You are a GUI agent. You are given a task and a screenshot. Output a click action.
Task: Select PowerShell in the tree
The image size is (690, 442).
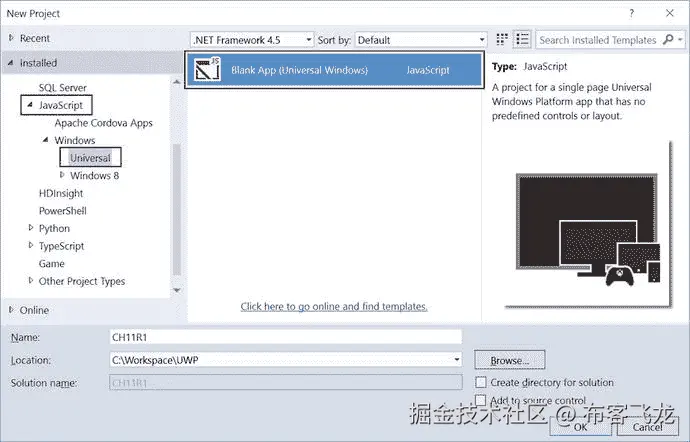coord(62,211)
